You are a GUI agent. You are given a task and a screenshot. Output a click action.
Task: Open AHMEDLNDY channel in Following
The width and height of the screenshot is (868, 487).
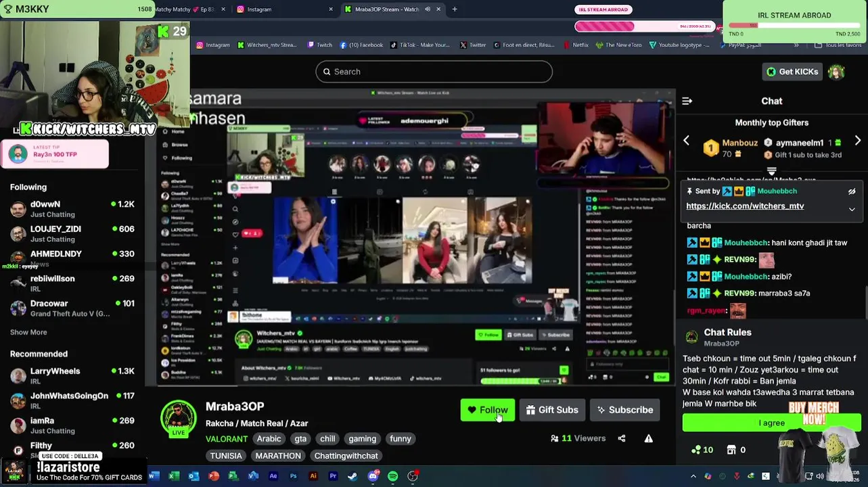point(72,258)
